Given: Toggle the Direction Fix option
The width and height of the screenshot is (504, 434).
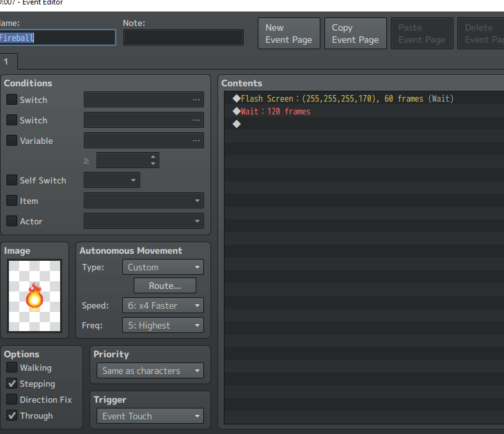Looking at the screenshot, I should pos(12,399).
